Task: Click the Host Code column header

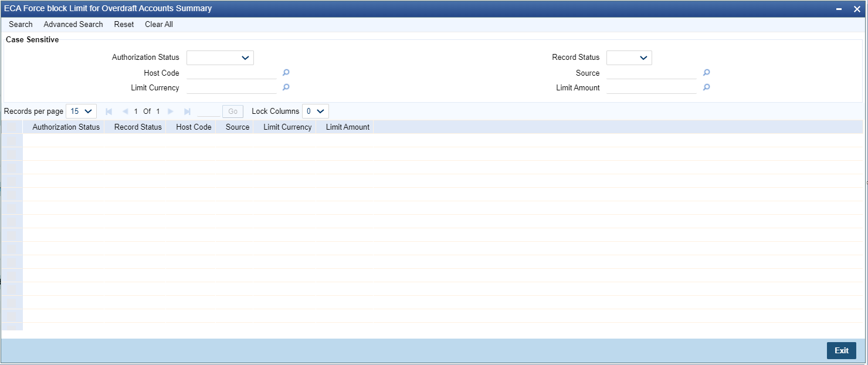Action: coord(194,127)
